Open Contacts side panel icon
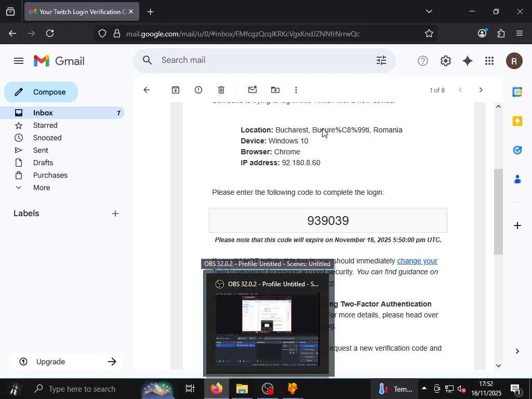 517,179
